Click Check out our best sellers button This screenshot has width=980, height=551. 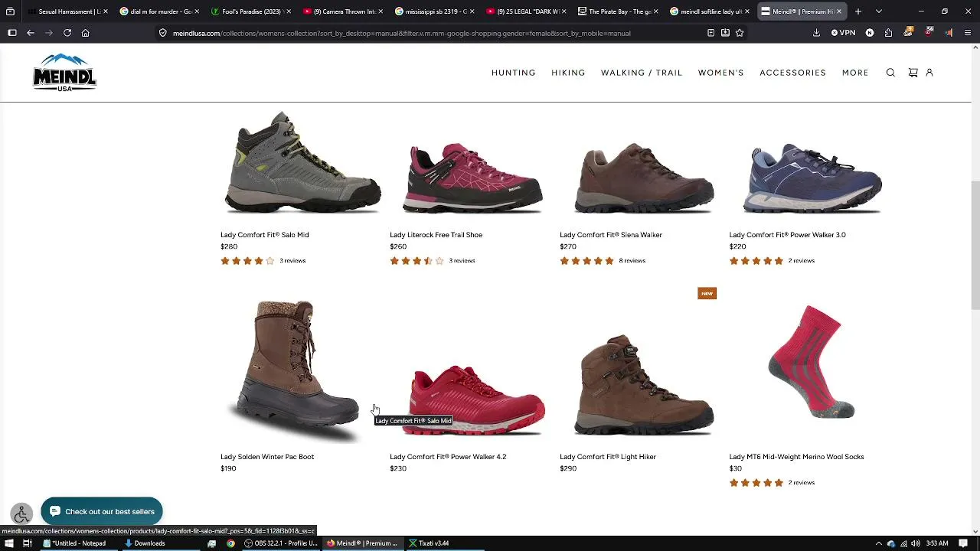pos(102,511)
